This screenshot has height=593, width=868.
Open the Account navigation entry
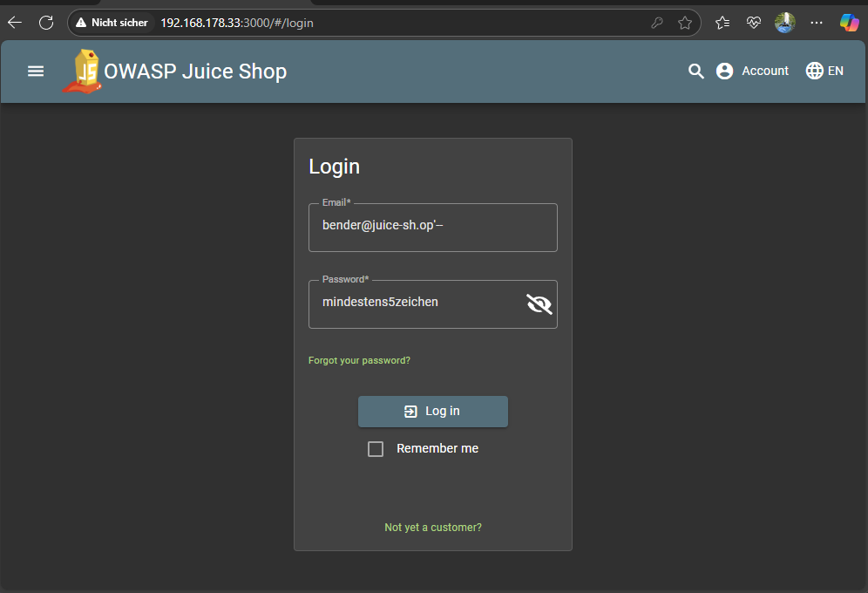click(764, 71)
